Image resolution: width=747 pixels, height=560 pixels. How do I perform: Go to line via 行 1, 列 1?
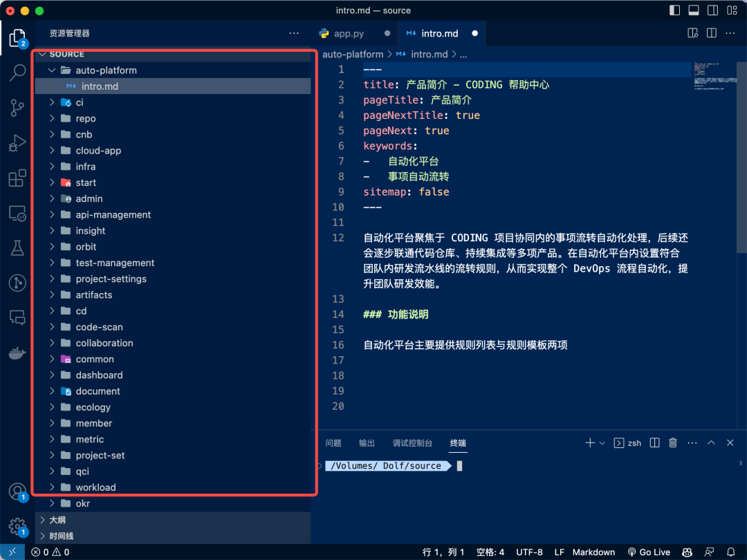coord(443,552)
